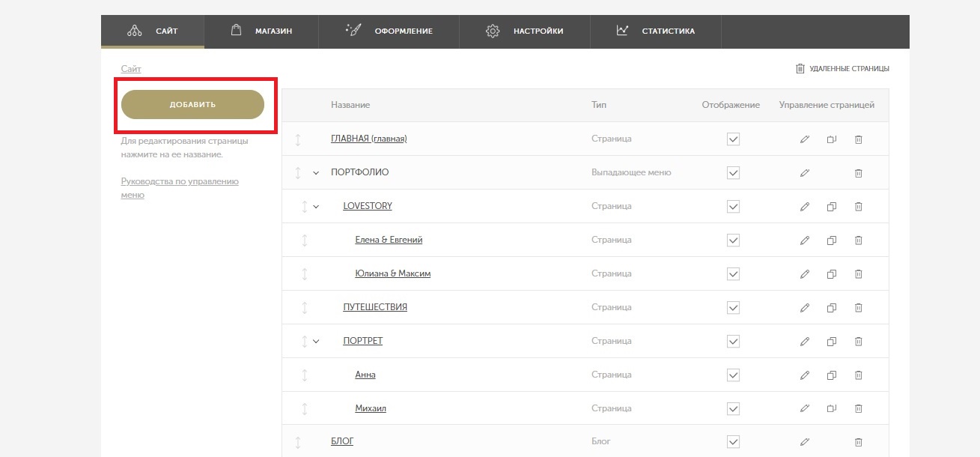The height and width of the screenshot is (457, 980).
Task: Open the СТАТИСТИКА tab
Action: pos(655,31)
